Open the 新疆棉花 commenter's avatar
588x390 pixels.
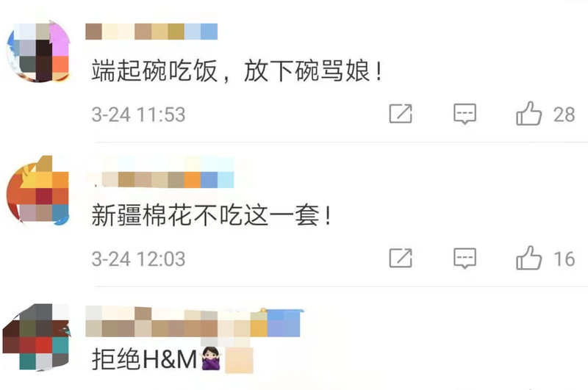pyautogui.click(x=37, y=190)
